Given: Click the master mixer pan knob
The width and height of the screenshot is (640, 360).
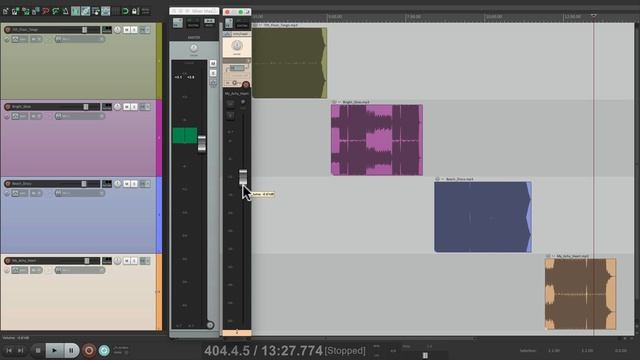Looking at the screenshot, I should 193,49.
